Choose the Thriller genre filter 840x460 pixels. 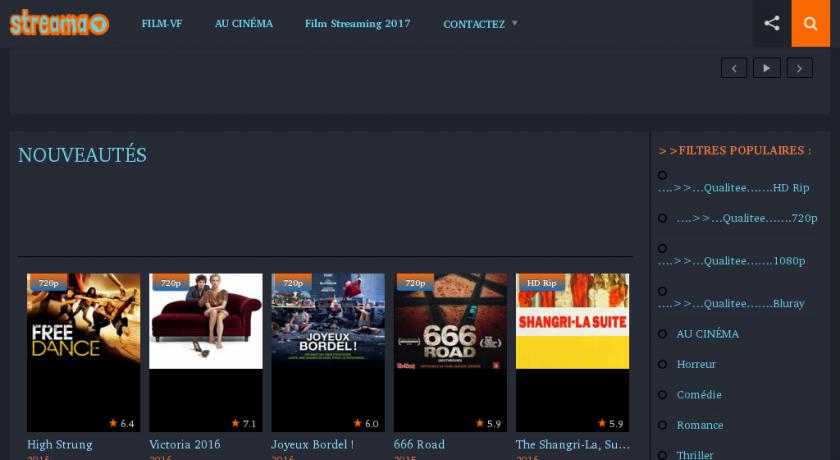(695, 455)
